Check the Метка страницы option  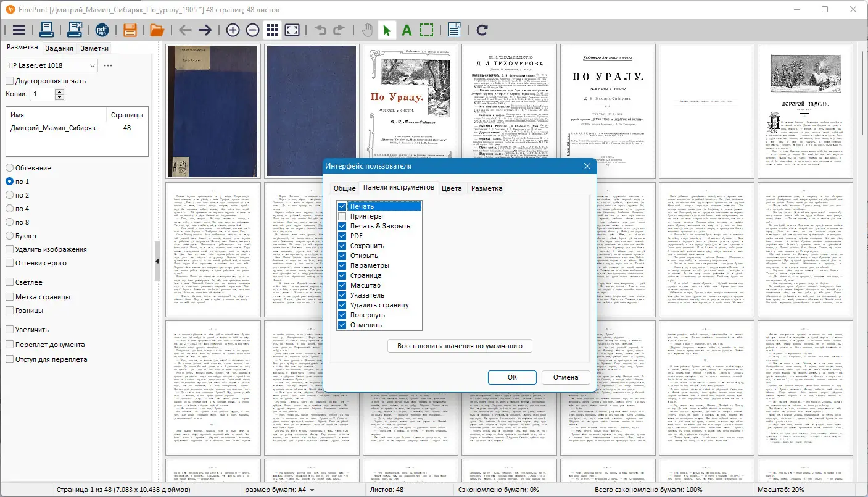[x=10, y=297]
